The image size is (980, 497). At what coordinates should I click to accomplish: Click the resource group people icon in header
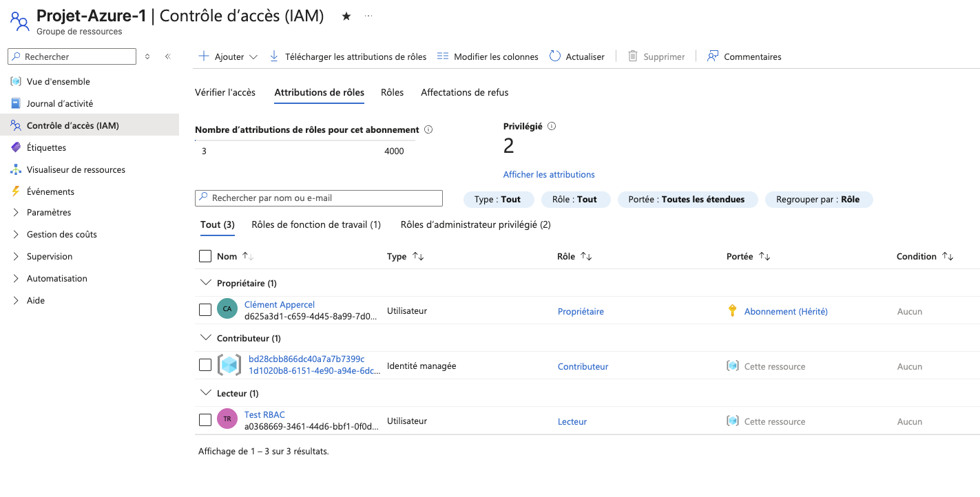19,21
